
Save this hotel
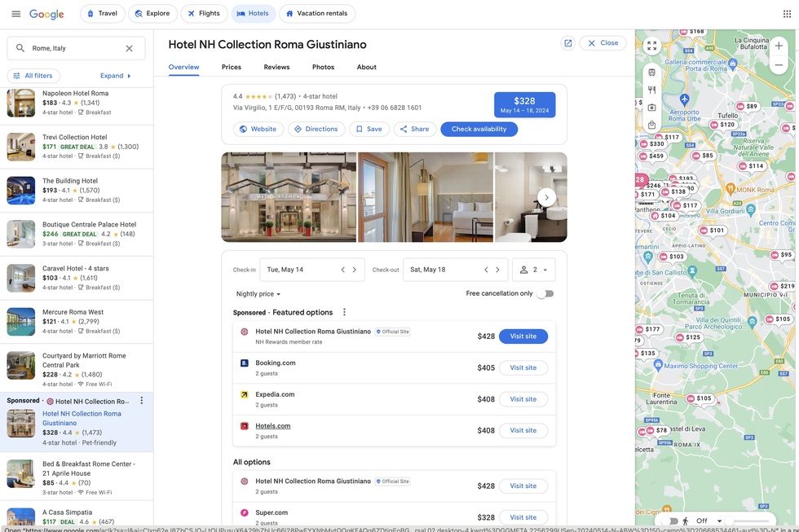point(369,130)
